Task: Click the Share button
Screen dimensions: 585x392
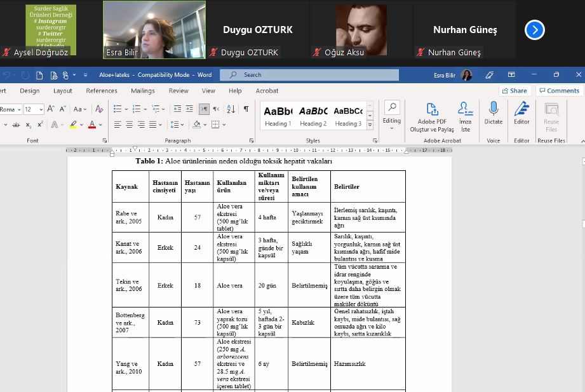Action: [514, 91]
